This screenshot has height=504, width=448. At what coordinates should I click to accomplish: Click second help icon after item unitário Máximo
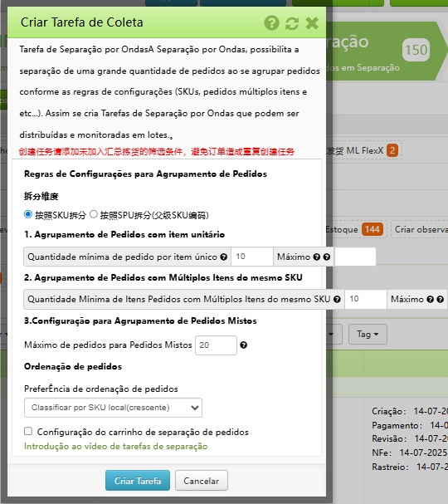[327, 257]
